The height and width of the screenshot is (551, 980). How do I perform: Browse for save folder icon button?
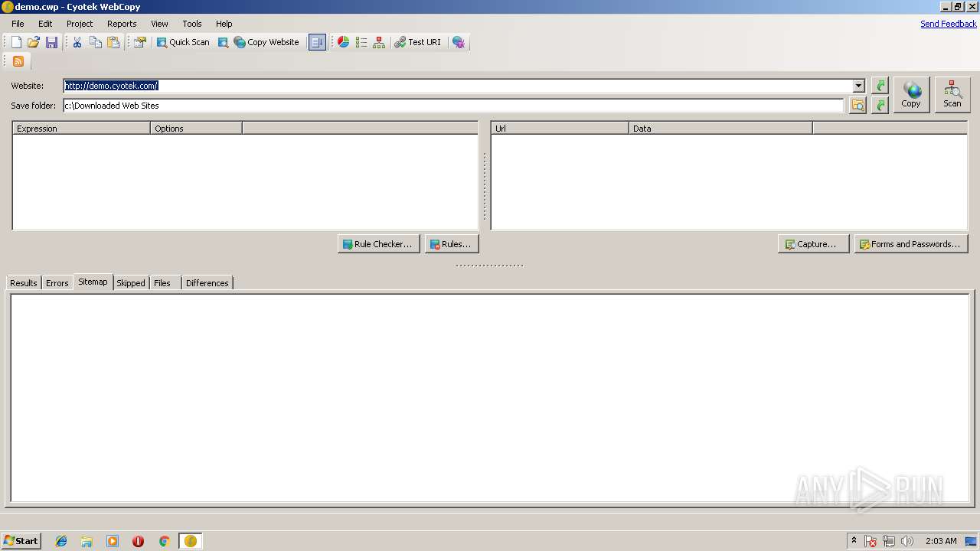tap(857, 105)
